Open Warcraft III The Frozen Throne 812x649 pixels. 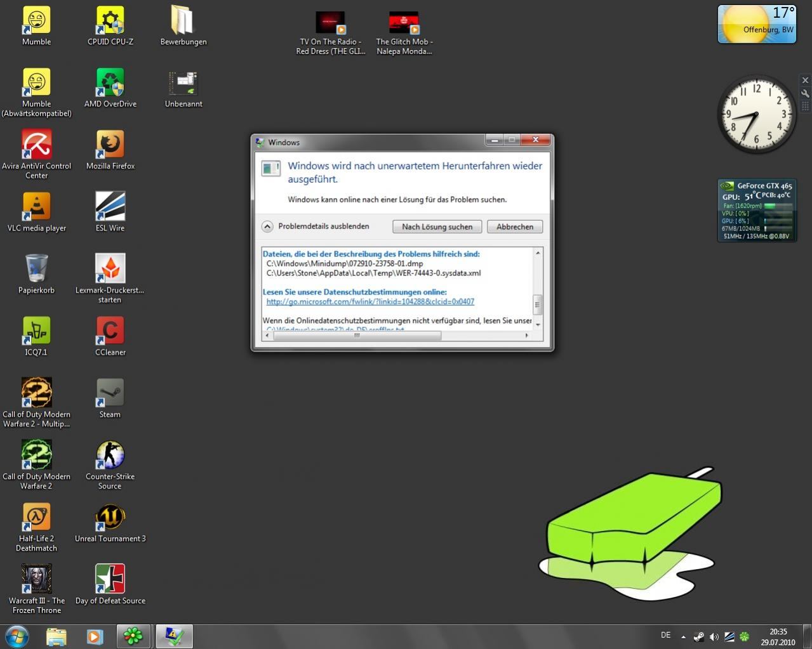(36, 590)
